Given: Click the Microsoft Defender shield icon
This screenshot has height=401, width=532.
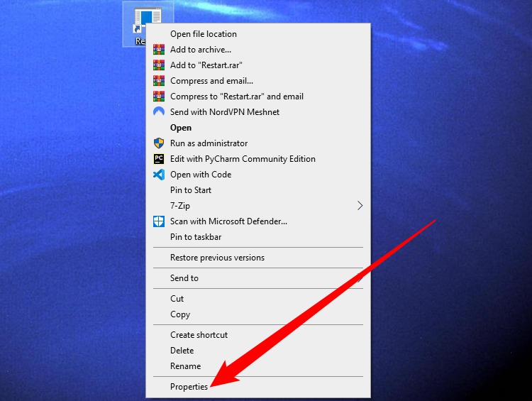Looking at the screenshot, I should click(x=159, y=221).
